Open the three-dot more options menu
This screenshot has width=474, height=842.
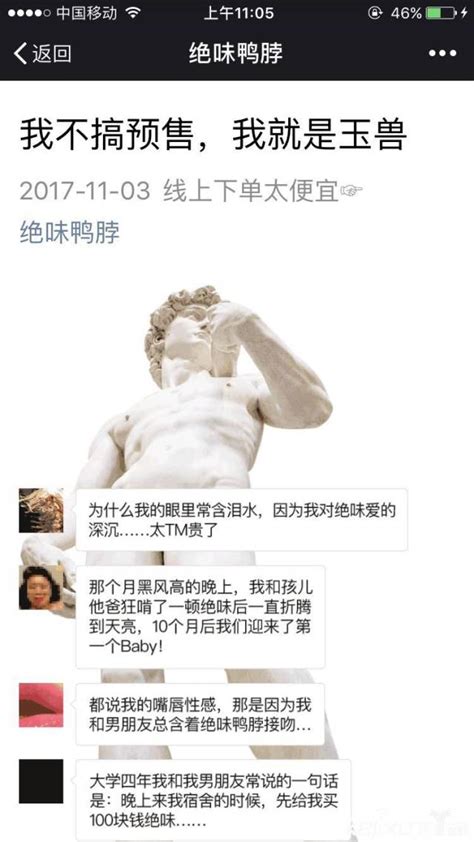442,54
